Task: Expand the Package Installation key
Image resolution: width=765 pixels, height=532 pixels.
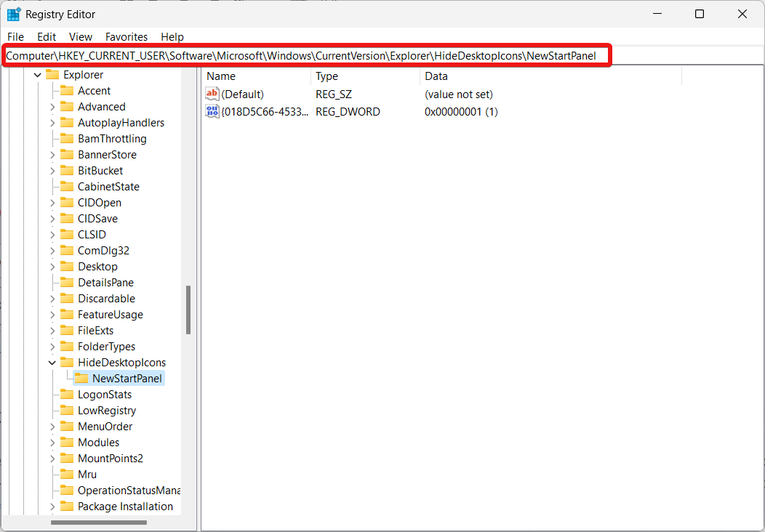Action: 52,507
